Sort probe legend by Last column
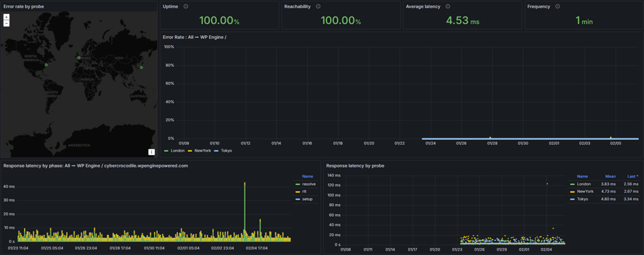Screen dimensions: 644x255 tap(633, 176)
